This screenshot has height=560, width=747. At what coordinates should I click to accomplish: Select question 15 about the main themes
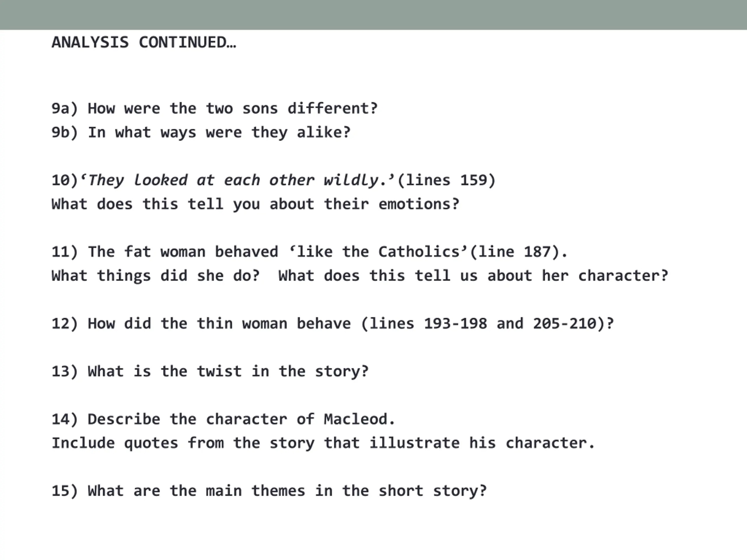pos(269,491)
